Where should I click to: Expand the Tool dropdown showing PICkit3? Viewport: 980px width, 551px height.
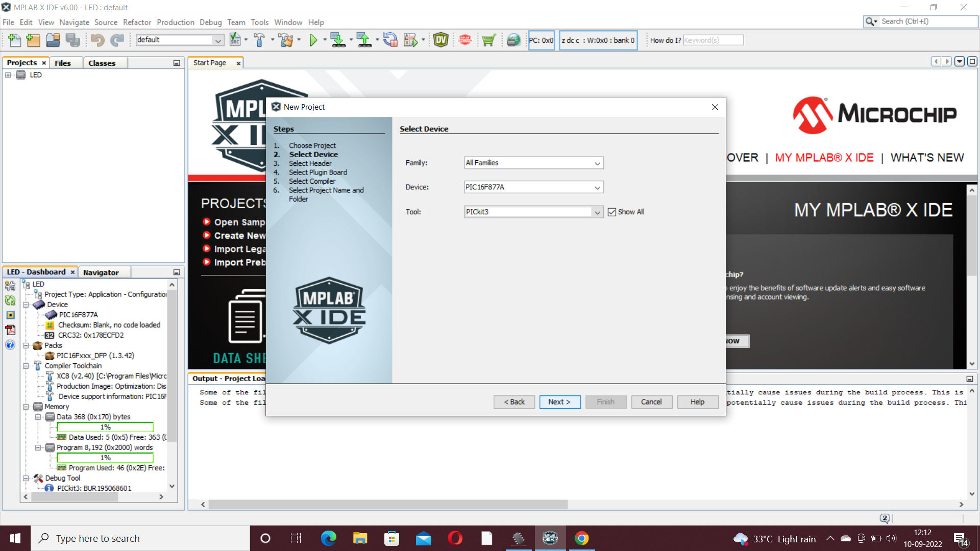[597, 212]
